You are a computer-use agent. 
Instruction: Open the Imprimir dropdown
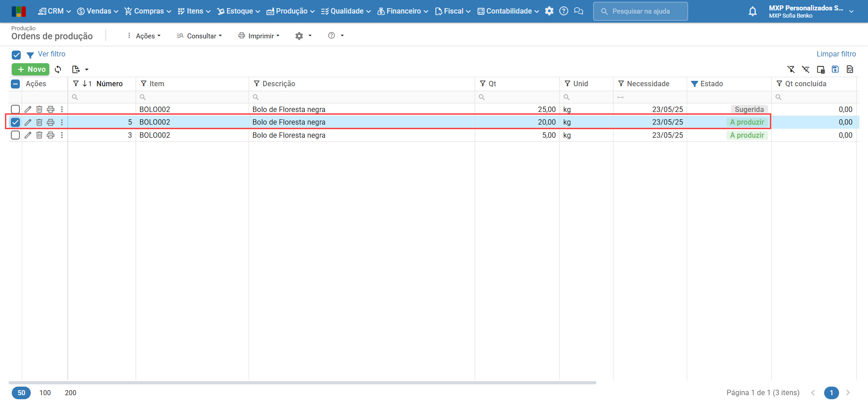coord(259,36)
